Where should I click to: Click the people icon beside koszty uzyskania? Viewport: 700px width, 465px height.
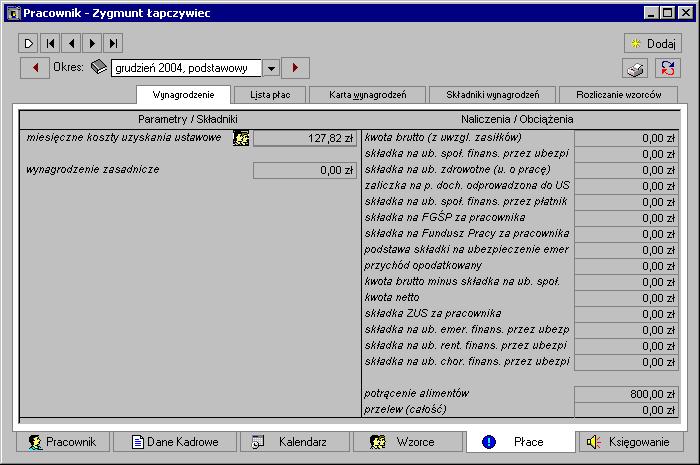coord(241,138)
